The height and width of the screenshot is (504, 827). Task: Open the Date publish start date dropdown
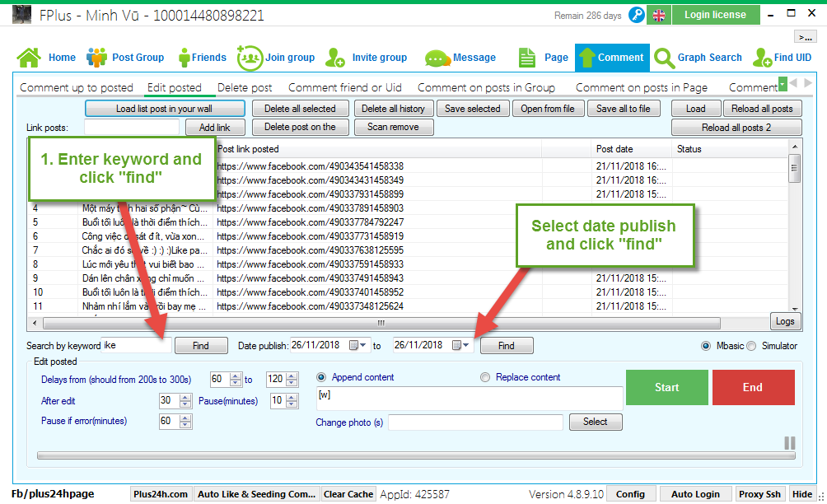[x=363, y=345]
